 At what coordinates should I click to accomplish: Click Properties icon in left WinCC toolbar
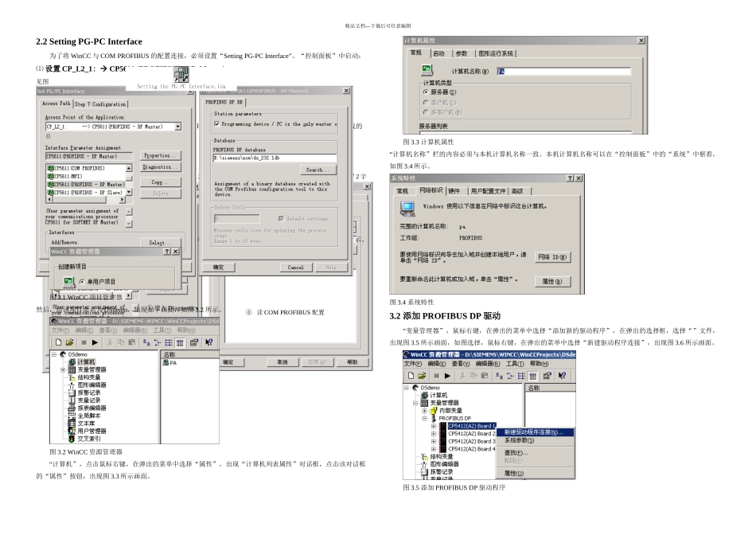194,342
